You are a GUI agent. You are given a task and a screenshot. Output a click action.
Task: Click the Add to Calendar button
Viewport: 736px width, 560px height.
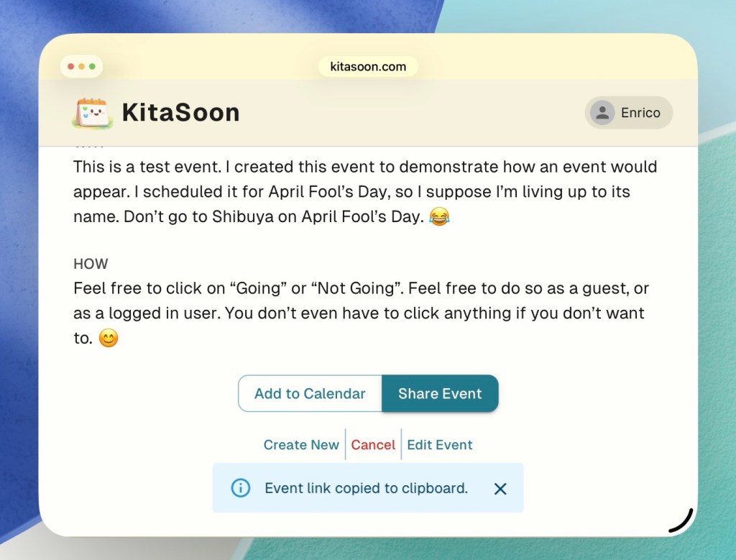(x=310, y=393)
